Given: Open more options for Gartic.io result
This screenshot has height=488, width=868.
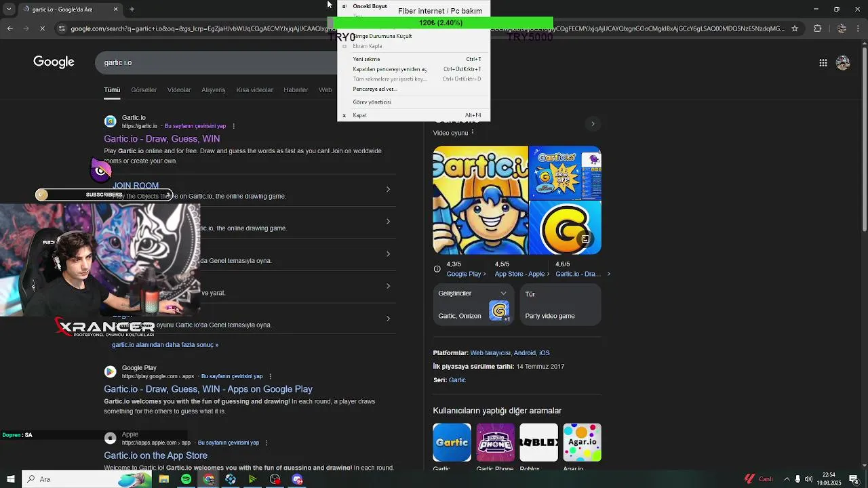Looking at the screenshot, I should click(x=233, y=126).
